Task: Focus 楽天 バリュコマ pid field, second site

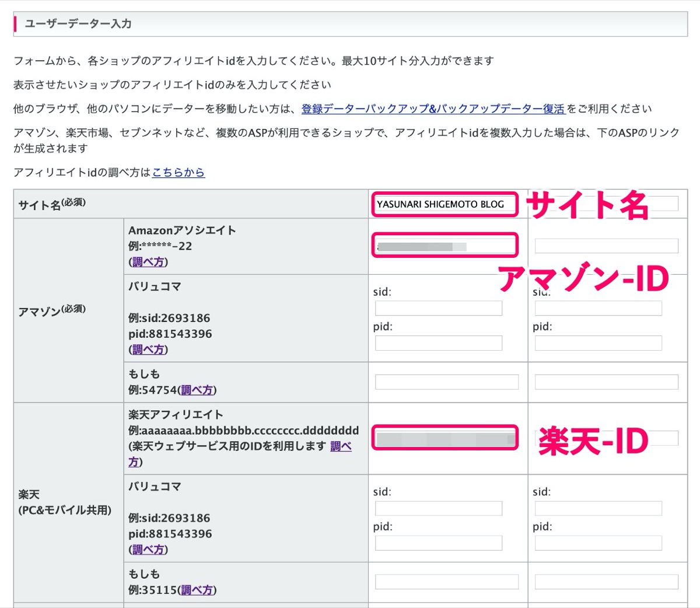Action: pyautogui.click(x=598, y=543)
